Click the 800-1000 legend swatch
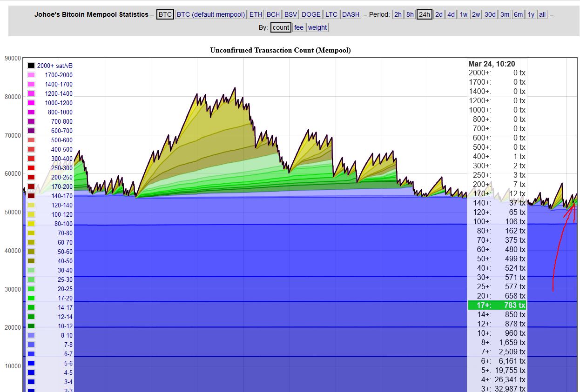The height and width of the screenshot is (392, 580). tap(31, 112)
